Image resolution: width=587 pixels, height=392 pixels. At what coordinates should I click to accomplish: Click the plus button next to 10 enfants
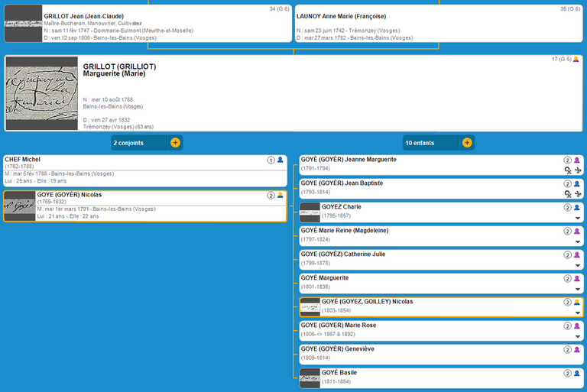(465, 143)
